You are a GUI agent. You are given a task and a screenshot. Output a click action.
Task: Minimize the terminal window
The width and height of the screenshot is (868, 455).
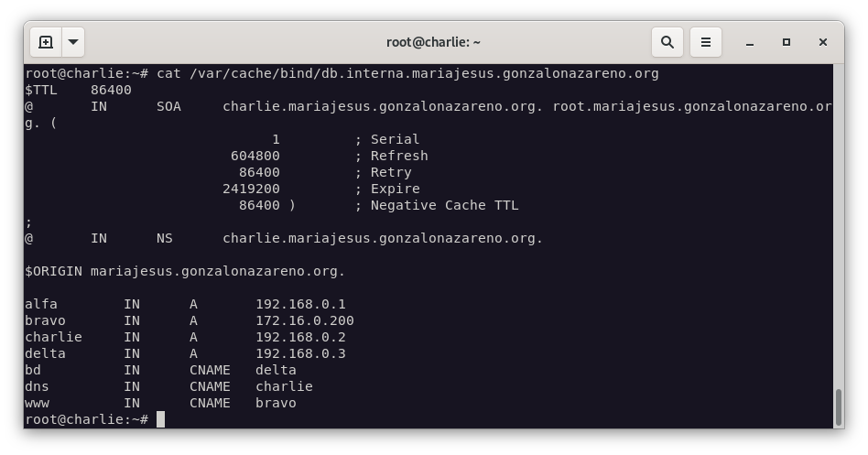(x=750, y=42)
